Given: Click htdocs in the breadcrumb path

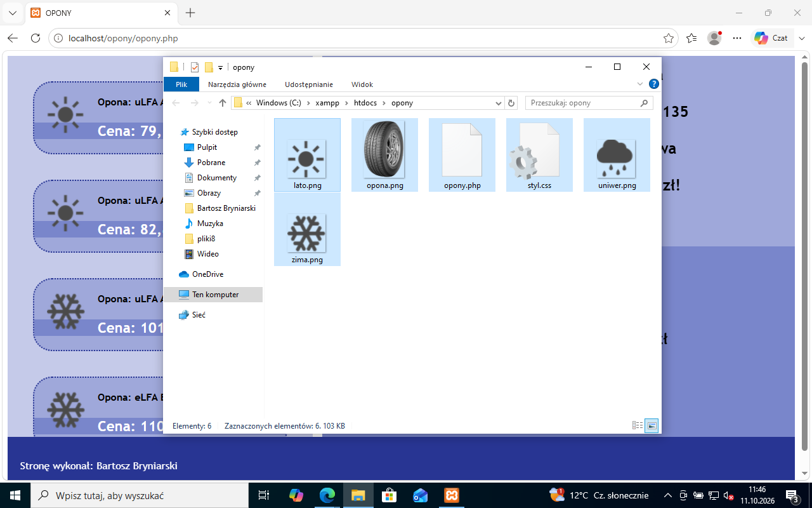Looking at the screenshot, I should [365, 103].
